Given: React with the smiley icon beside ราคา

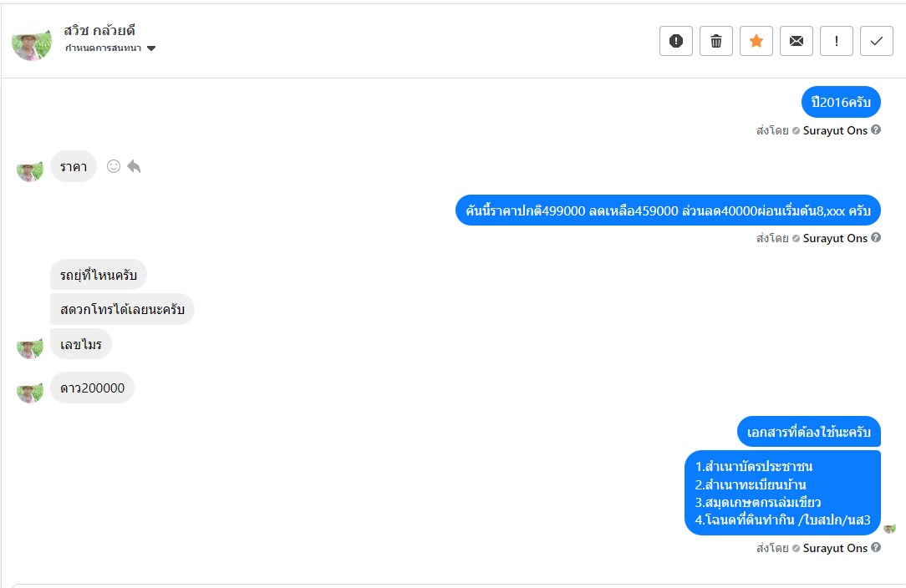Looking at the screenshot, I should pos(114,166).
